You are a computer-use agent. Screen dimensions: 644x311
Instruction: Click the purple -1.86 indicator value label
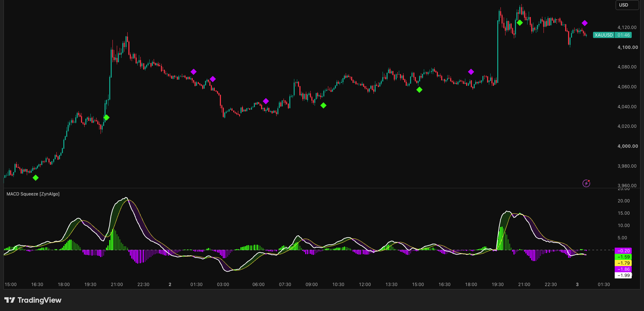coord(623,269)
